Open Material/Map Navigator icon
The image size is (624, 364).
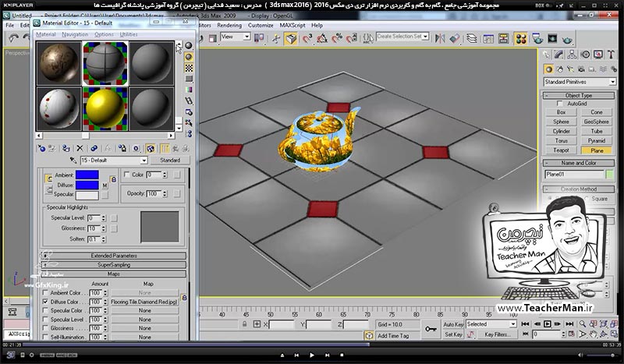point(189,133)
